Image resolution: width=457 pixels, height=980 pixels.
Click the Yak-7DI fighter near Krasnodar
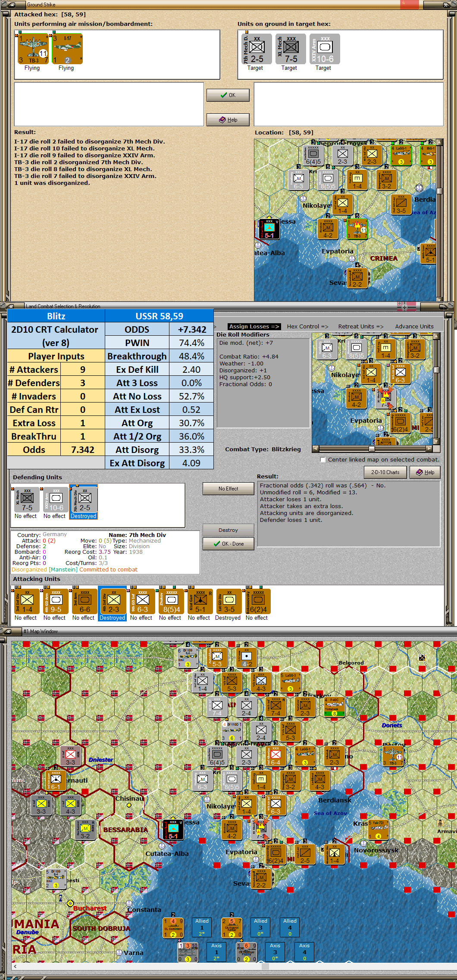click(378, 830)
